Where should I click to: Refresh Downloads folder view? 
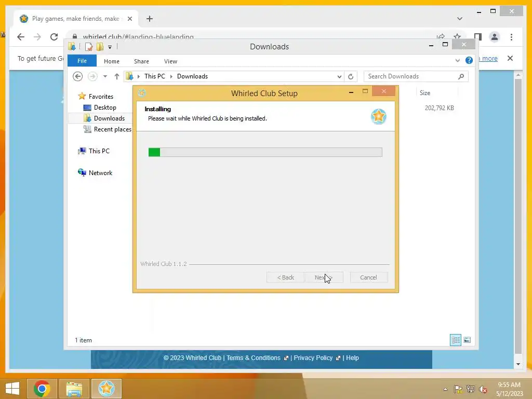[351, 77]
